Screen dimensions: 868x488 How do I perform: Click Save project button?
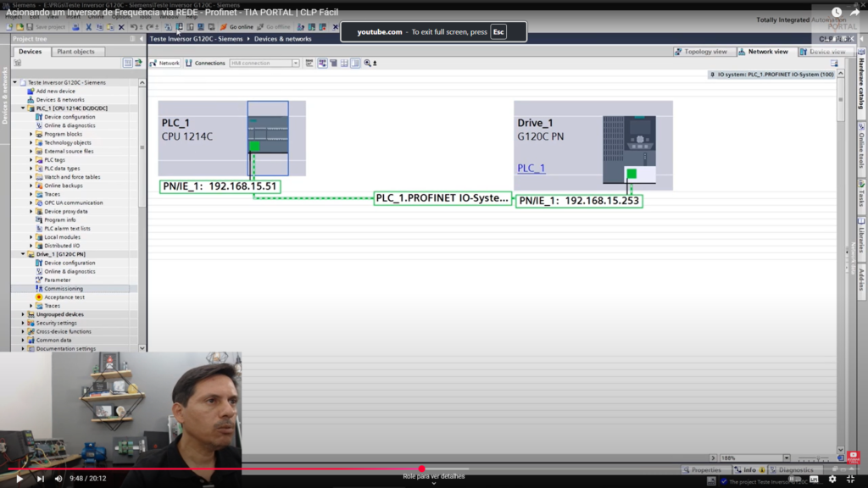pyautogui.click(x=46, y=26)
